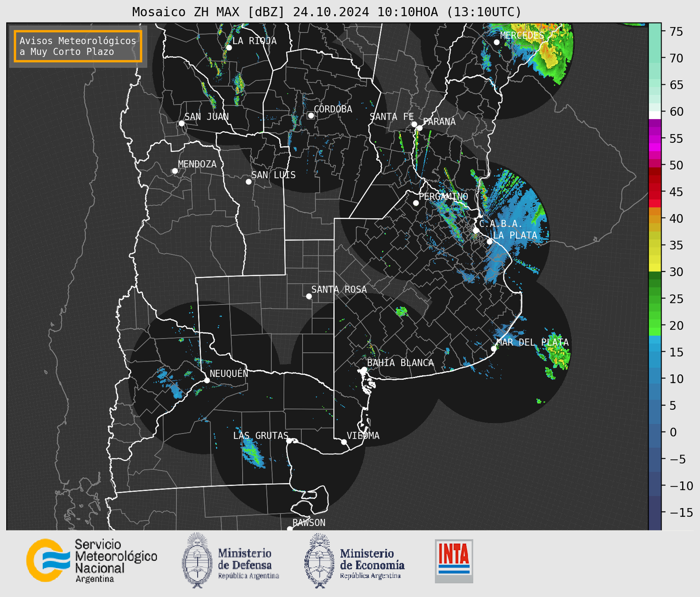700x597 pixels.
Task: Click the 30 dBZ scale label
Action: click(x=676, y=272)
